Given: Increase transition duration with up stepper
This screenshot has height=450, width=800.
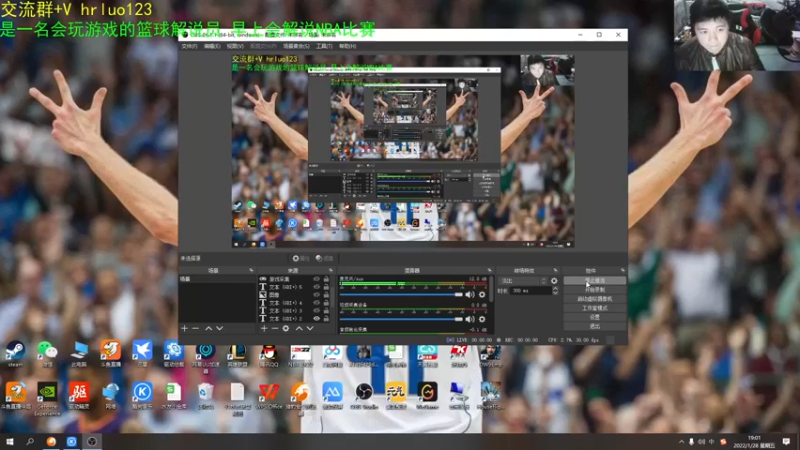Looking at the screenshot, I should 555,288.
